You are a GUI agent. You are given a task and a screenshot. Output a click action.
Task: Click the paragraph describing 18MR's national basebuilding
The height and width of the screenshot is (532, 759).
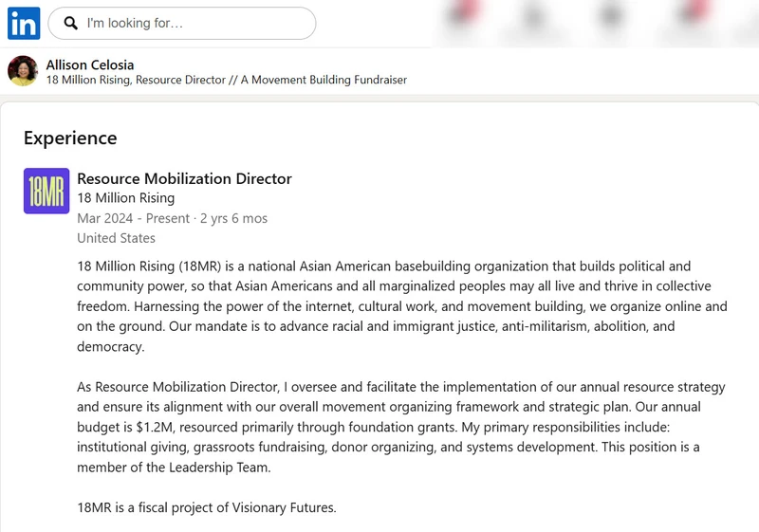(402, 306)
